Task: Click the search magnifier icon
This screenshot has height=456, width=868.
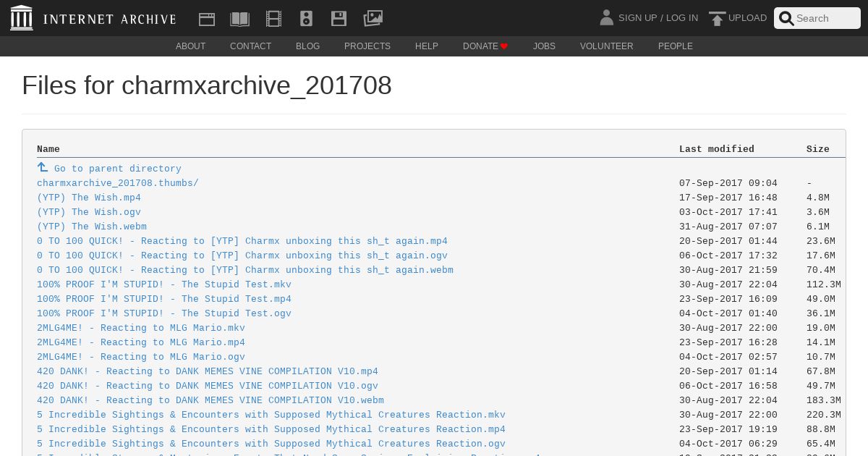Action: click(x=786, y=18)
